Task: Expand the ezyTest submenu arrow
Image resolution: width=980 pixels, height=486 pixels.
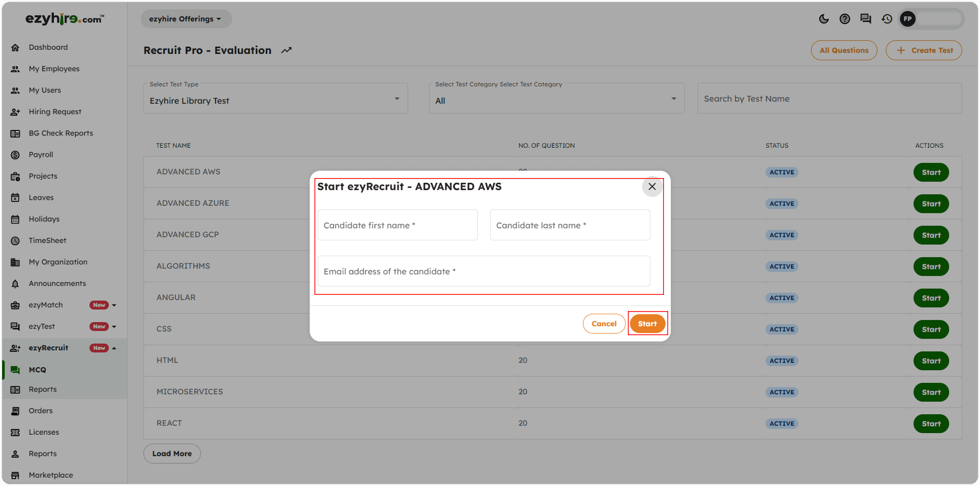Action: tap(114, 327)
